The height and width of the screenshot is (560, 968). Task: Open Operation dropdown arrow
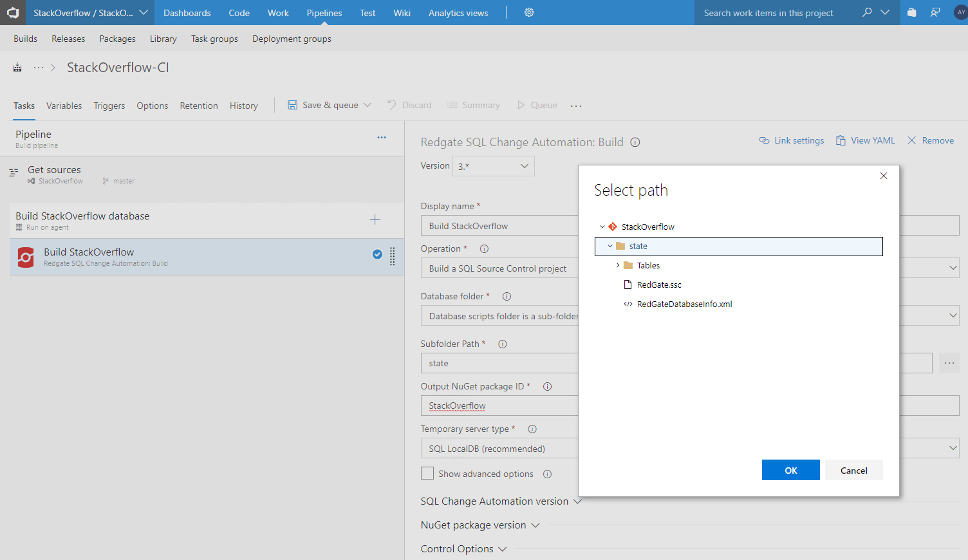click(x=953, y=268)
